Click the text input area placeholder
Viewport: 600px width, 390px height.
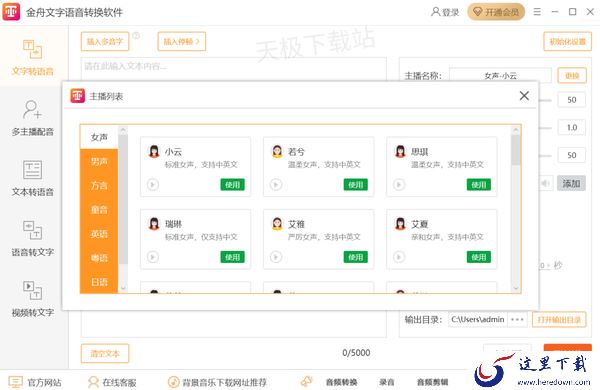[126, 66]
